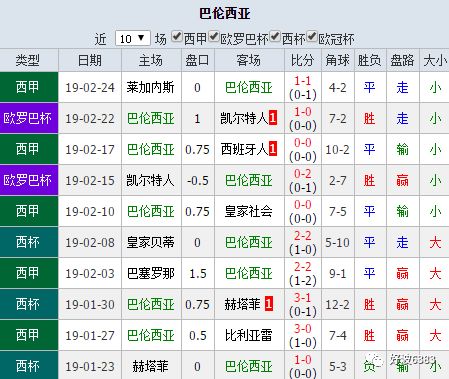Select the 3-0 score on 19-01-27
This screenshot has height=379, width=449.
point(302,329)
